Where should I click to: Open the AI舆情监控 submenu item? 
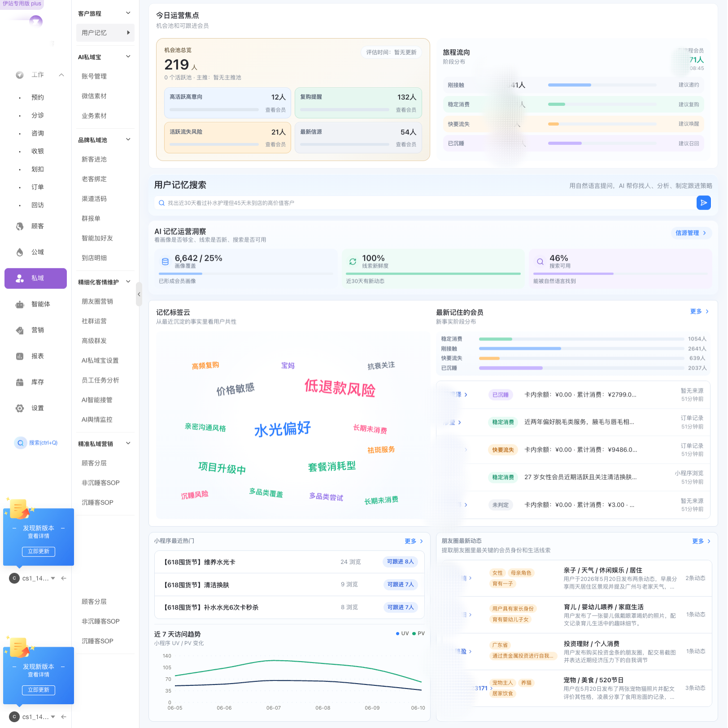pos(97,420)
